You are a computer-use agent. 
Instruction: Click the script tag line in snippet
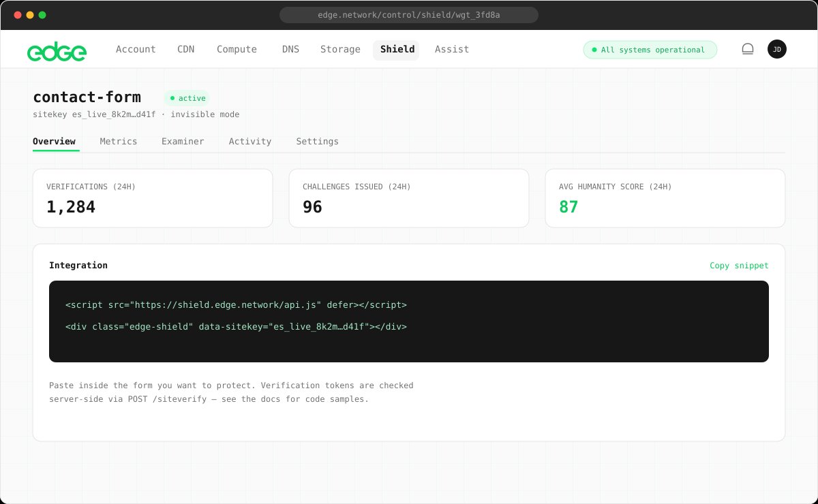click(236, 305)
